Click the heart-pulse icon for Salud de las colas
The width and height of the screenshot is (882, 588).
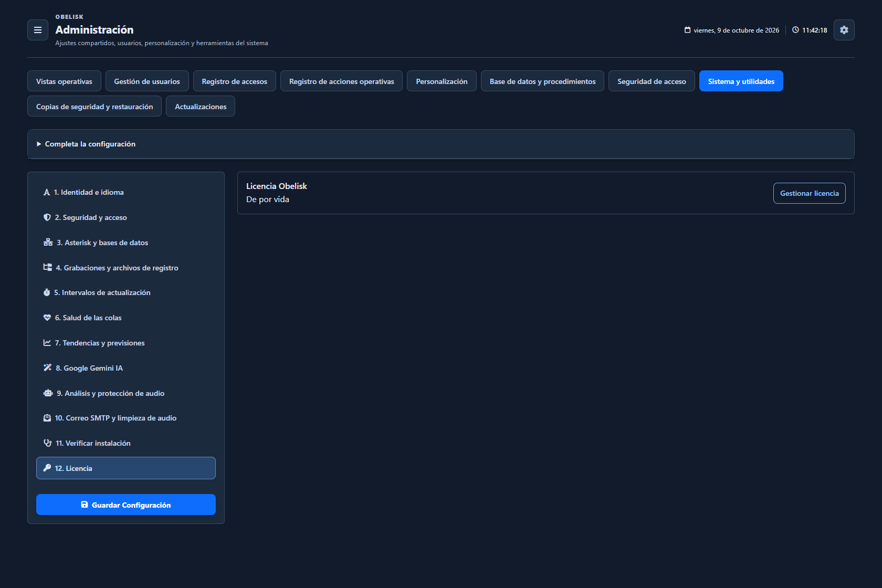pyautogui.click(x=47, y=318)
